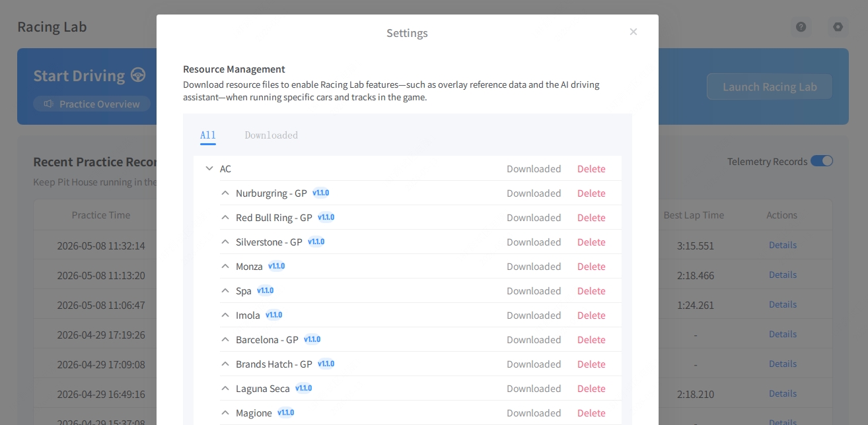Click the practice time 2026-05-08 11:13:20
868x425 pixels.
click(101, 275)
